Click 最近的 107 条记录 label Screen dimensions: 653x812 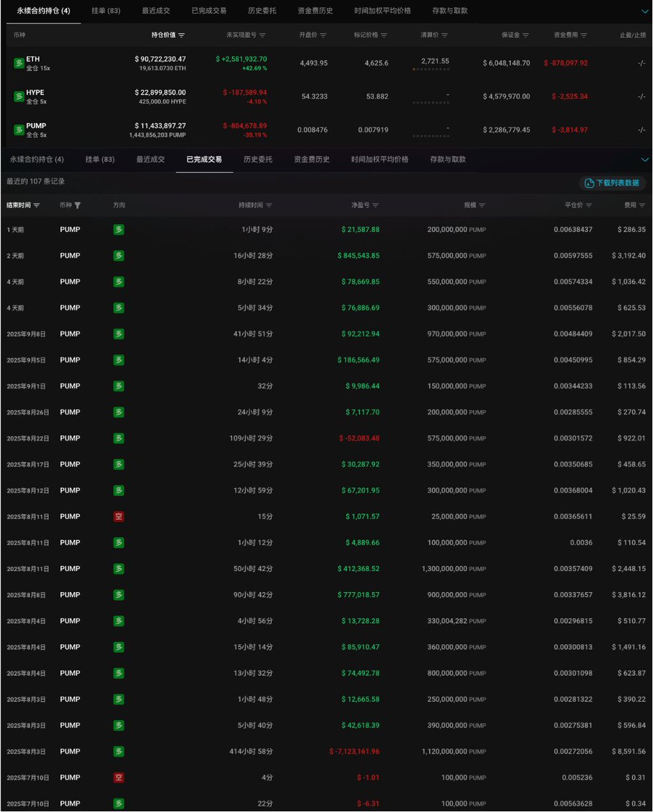coord(36,181)
